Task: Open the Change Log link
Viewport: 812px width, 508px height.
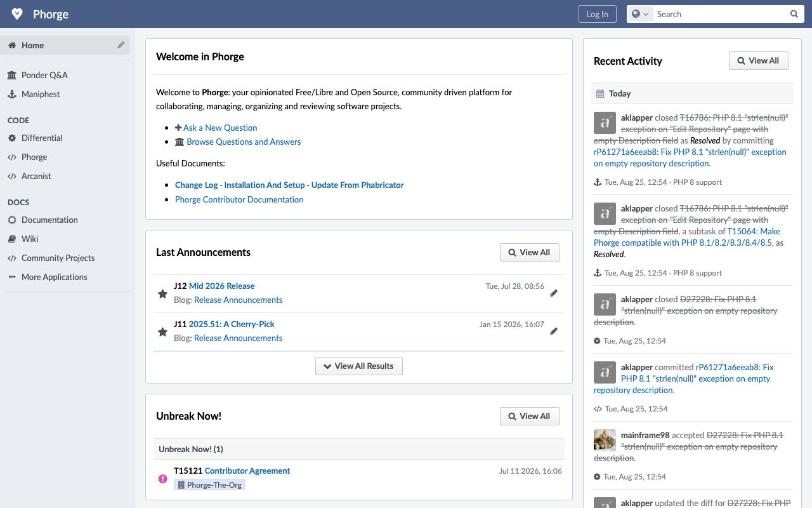Action: [x=196, y=185]
